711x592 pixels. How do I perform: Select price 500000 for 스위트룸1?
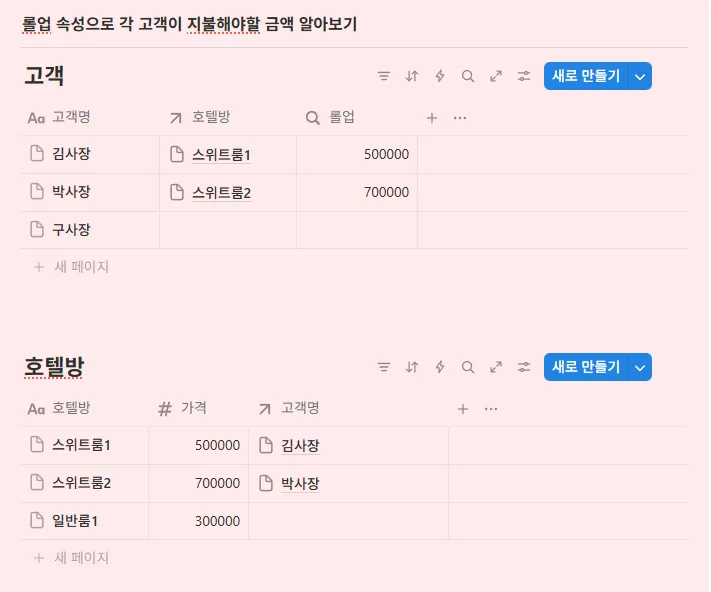[x=217, y=445]
